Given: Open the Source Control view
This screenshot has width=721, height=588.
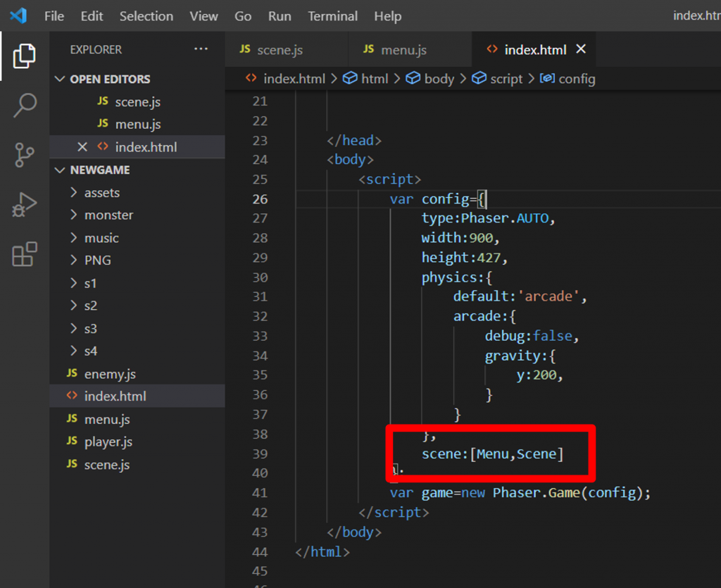Looking at the screenshot, I should tap(25, 154).
